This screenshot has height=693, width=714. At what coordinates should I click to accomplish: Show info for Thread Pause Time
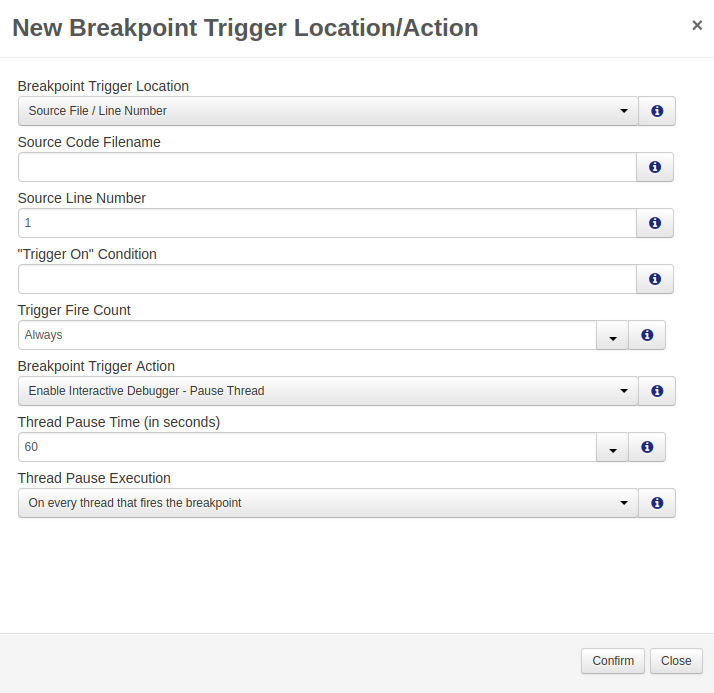tap(647, 447)
